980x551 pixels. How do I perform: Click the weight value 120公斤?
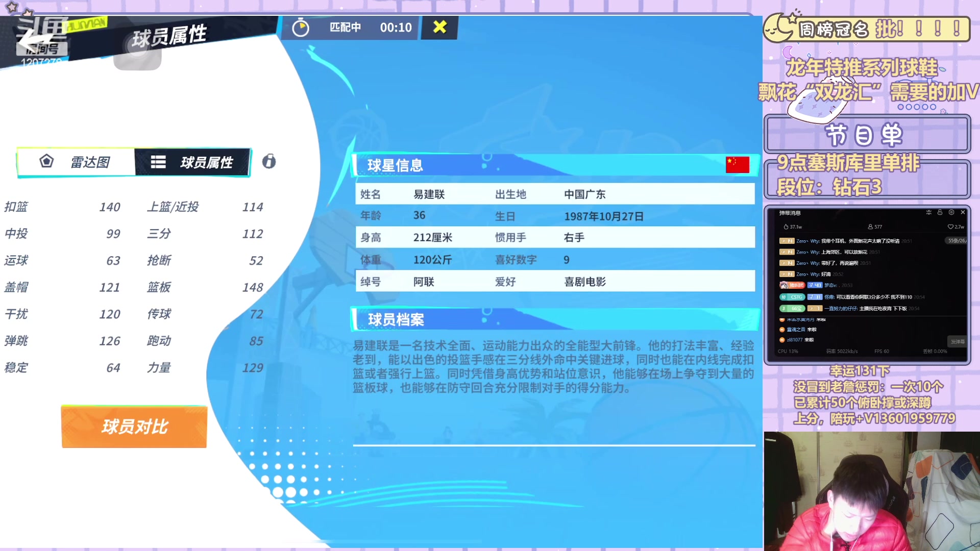coord(433,260)
